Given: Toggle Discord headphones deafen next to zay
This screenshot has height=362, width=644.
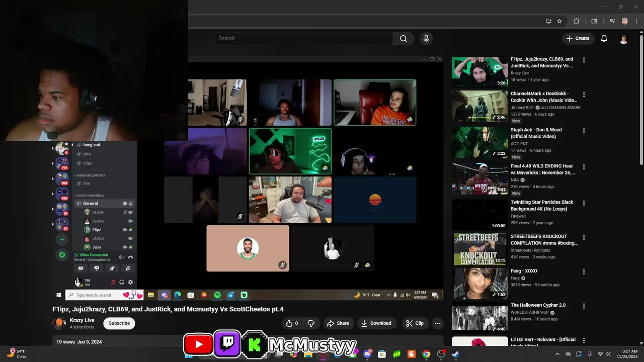Looking at the screenshot, I should coord(122,282).
